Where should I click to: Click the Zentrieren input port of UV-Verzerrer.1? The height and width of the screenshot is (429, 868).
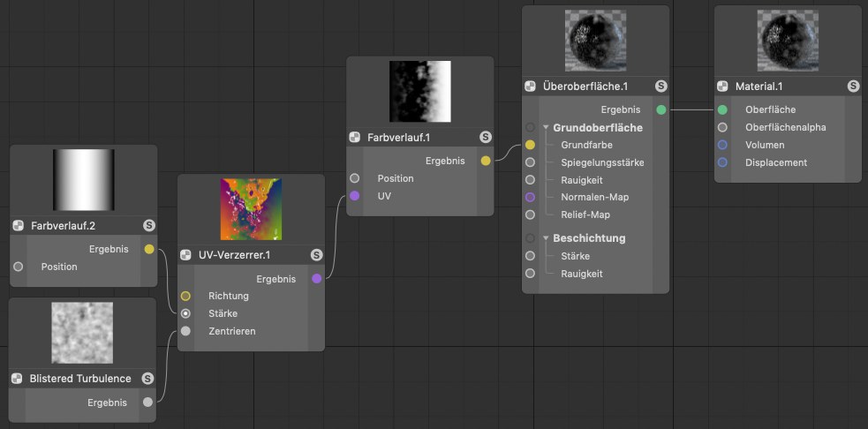click(186, 331)
